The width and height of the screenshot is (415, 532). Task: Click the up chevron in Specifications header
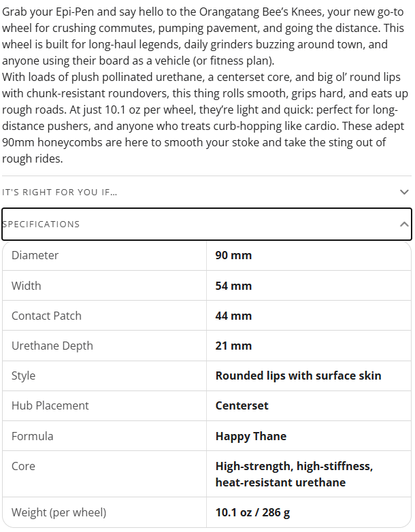404,225
